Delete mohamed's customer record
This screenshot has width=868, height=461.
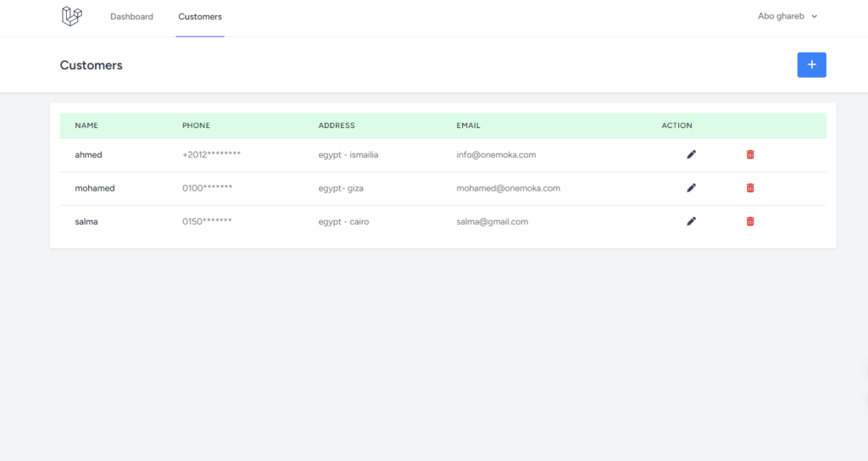pos(750,188)
